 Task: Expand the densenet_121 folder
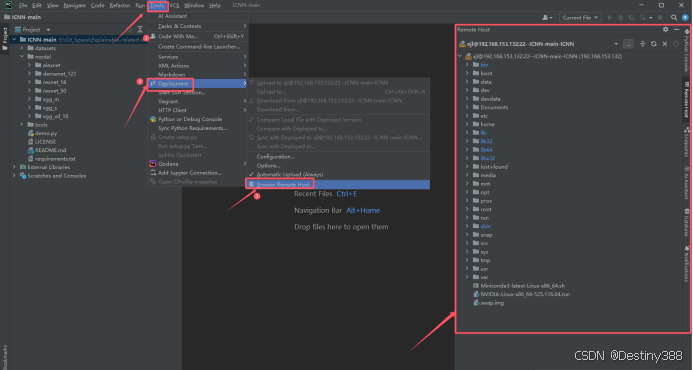pyautogui.click(x=30, y=74)
